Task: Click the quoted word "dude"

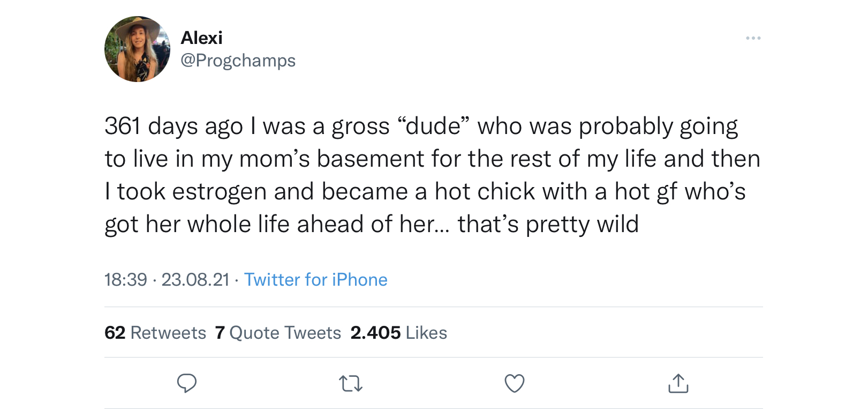Action: pos(434,127)
